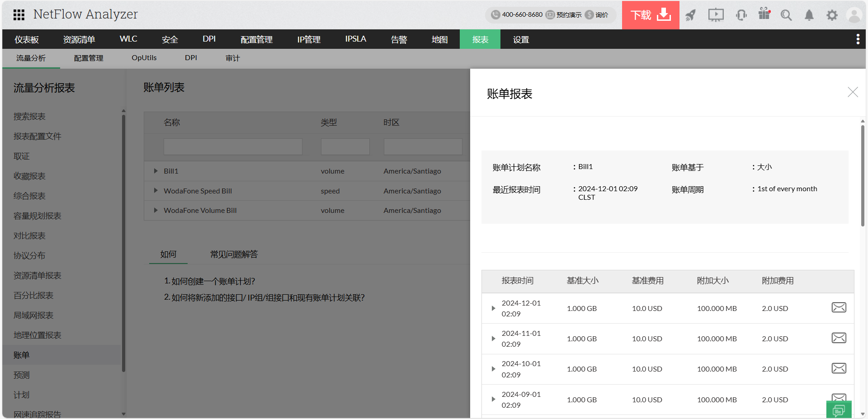The image size is (868, 419).
Task: Click the headset support icon
Action: point(741,15)
